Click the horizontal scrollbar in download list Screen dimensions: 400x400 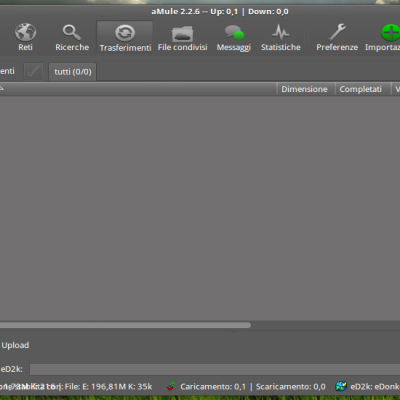point(125,325)
